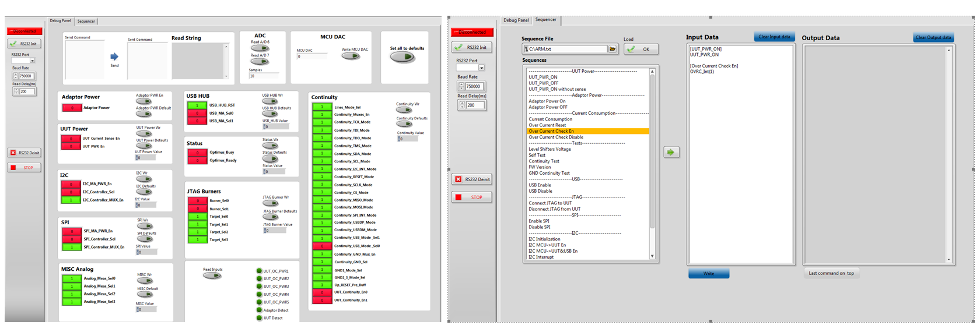Click the I2C Wr button

click(144, 179)
